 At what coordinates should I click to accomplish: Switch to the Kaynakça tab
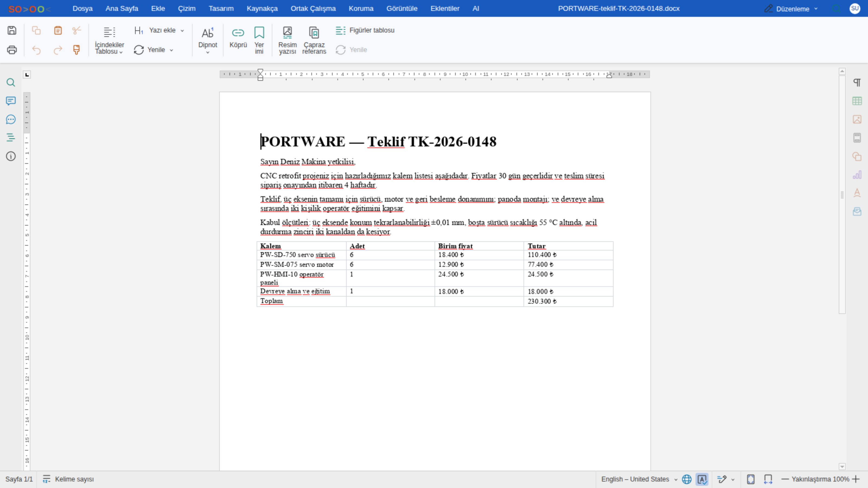(262, 8)
